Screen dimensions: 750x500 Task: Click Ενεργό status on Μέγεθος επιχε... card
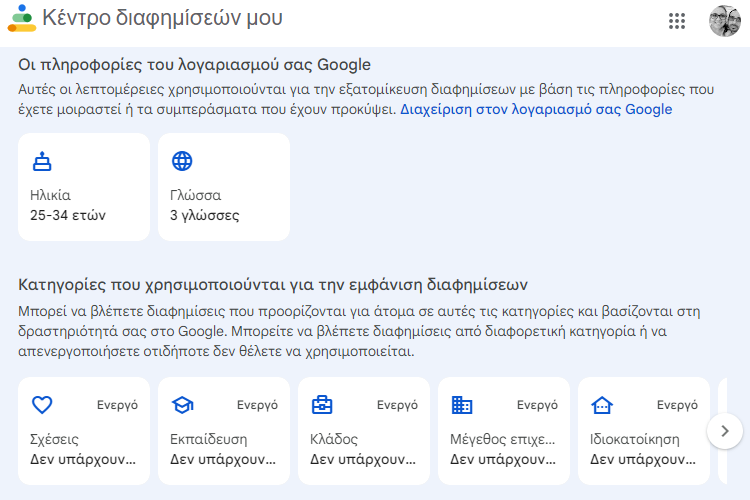[537, 405]
